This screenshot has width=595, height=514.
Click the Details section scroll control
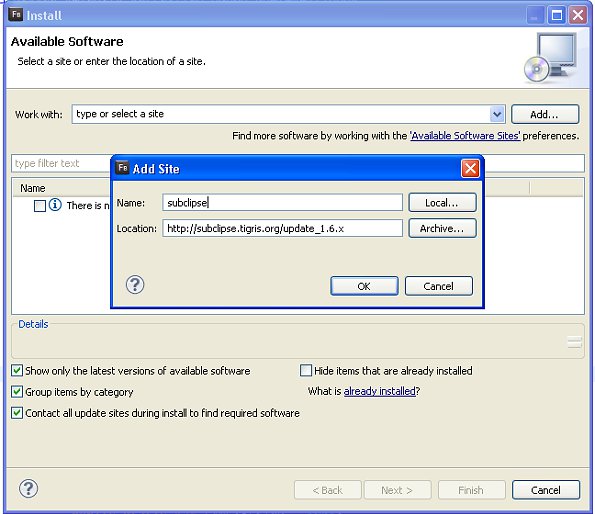[575, 342]
